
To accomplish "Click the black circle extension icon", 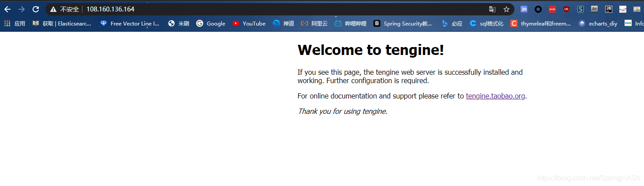I will [x=538, y=9].
